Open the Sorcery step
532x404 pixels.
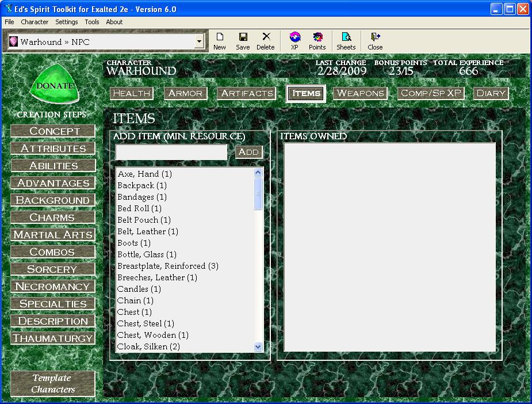(53, 269)
